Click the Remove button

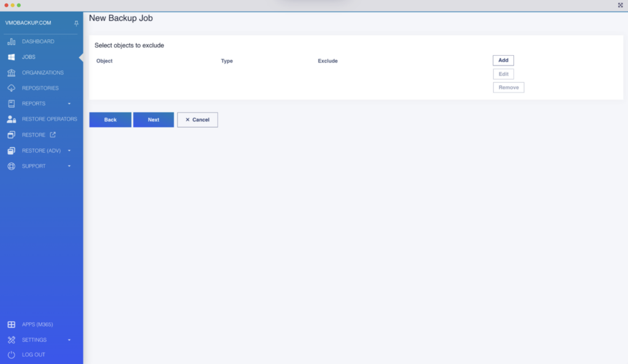click(x=508, y=88)
